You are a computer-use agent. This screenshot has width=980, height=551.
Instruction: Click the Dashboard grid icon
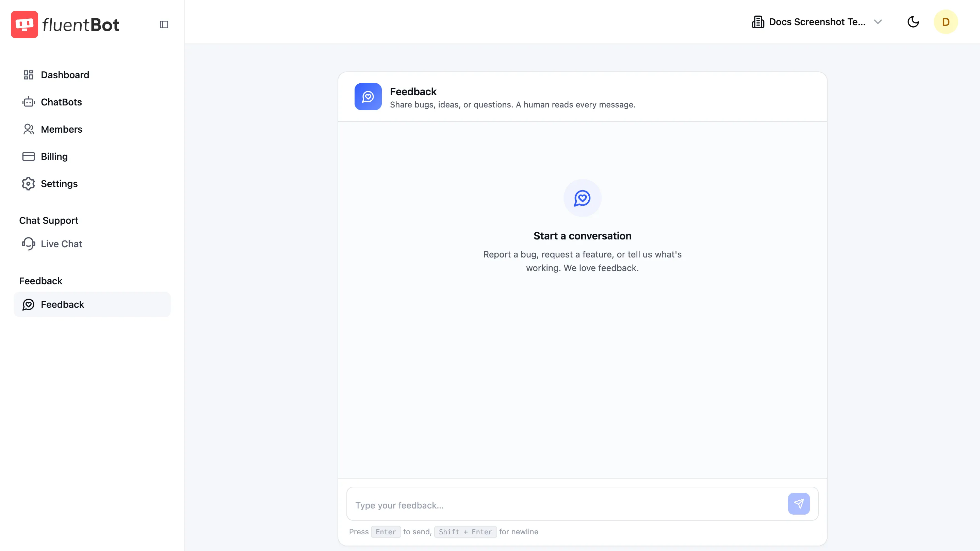(29, 75)
